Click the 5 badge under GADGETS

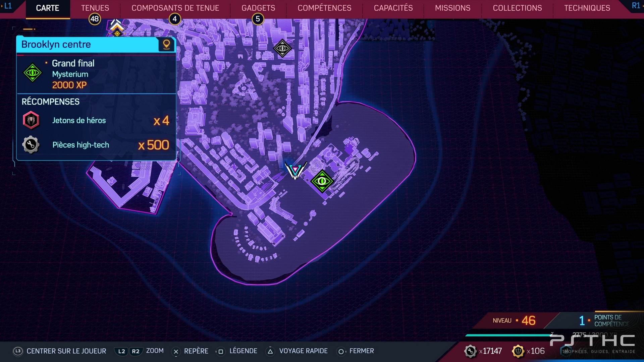(258, 19)
